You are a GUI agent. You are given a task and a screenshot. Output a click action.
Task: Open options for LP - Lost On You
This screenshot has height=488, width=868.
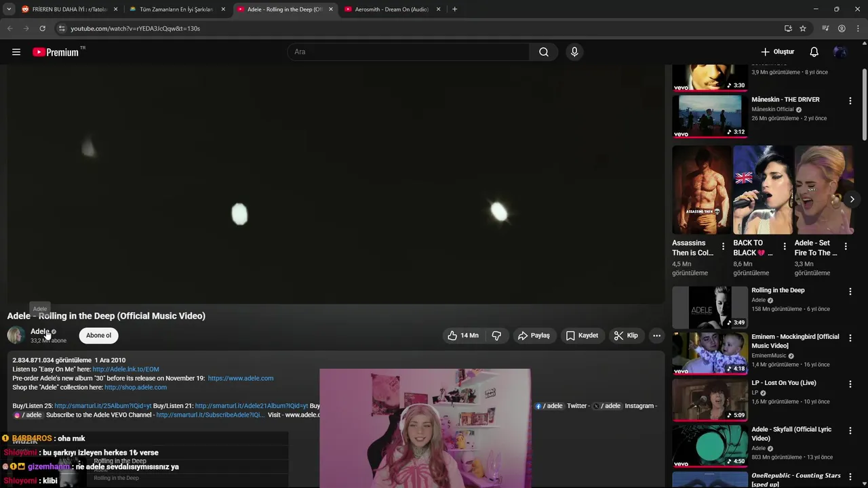(x=850, y=384)
